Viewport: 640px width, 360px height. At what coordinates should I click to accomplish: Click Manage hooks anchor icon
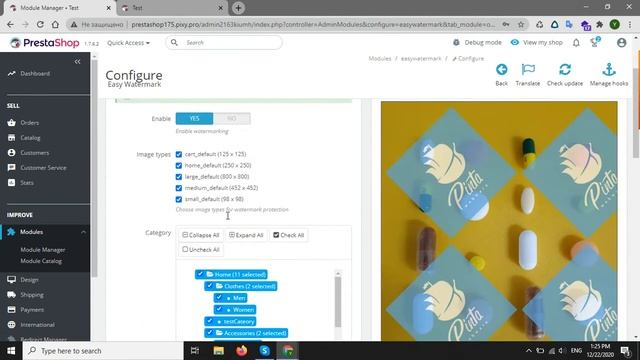(x=609, y=69)
